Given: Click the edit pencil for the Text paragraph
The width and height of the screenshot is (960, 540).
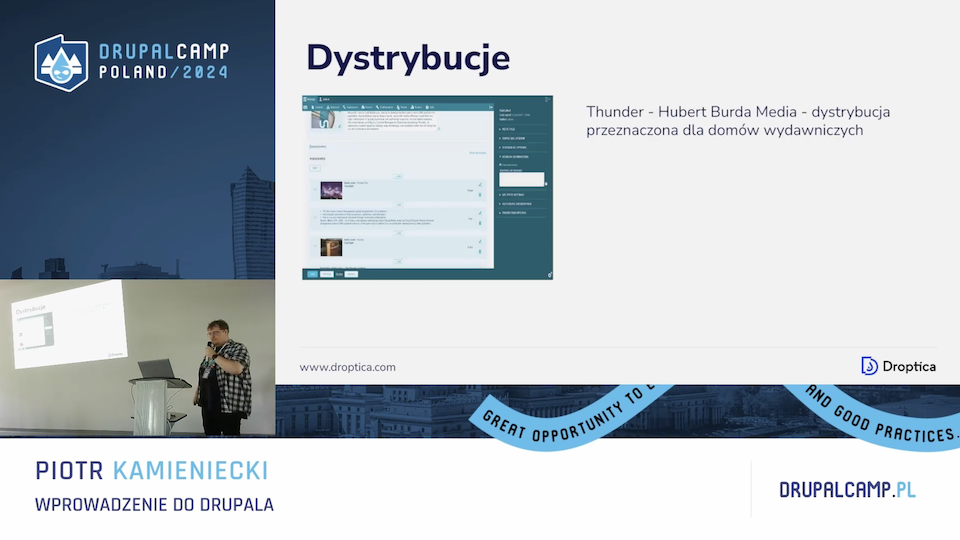Looking at the screenshot, I should pos(480,213).
